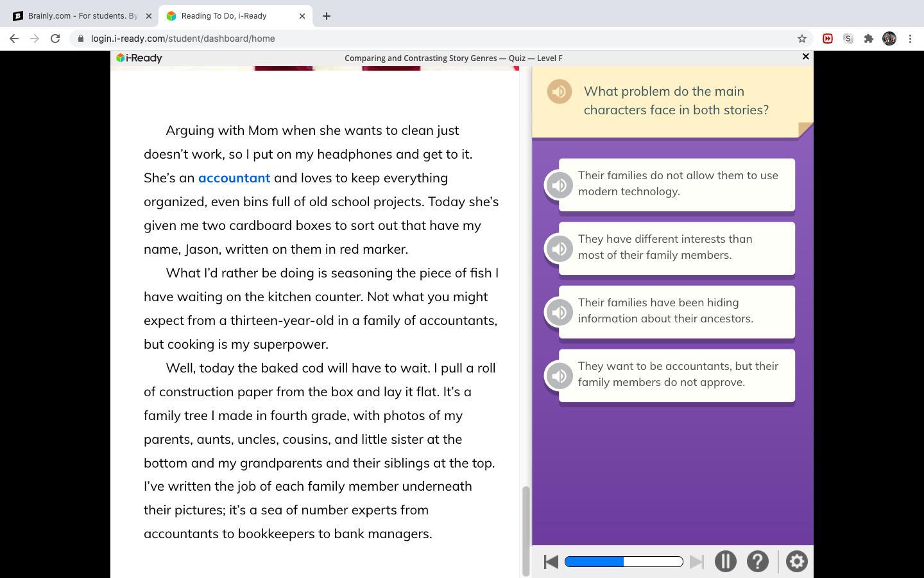Click the passage vertical scrollbar
The width and height of the screenshot is (924, 578).
526,530
